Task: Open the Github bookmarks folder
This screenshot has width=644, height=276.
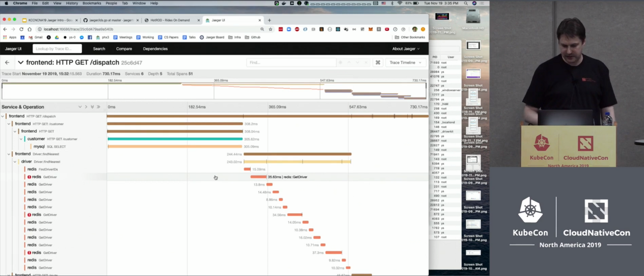Action: coord(252,37)
